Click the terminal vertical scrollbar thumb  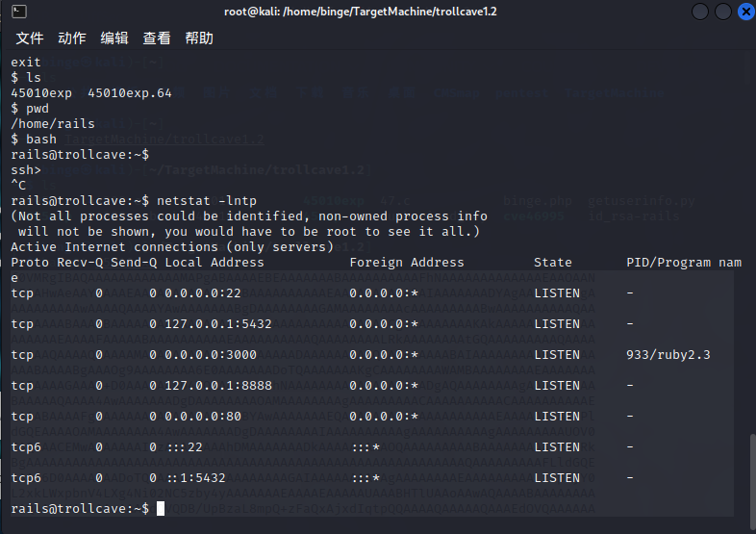pyautogui.click(x=752, y=480)
